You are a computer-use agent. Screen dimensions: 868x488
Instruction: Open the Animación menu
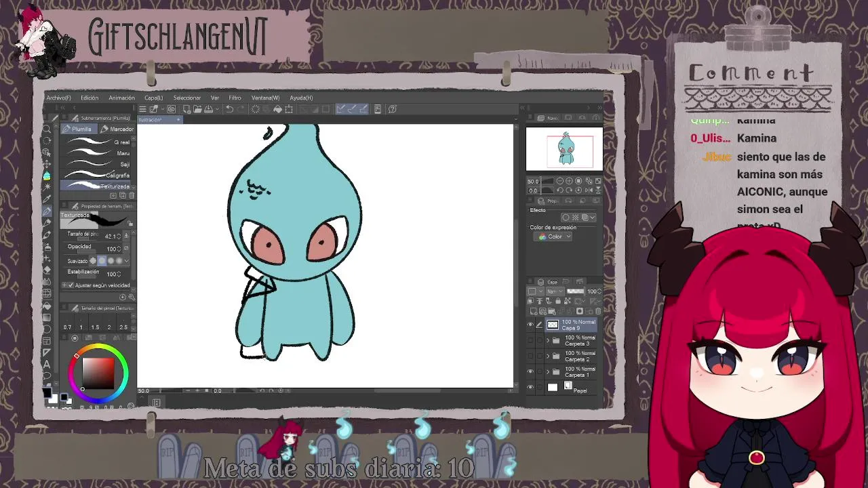(121, 98)
